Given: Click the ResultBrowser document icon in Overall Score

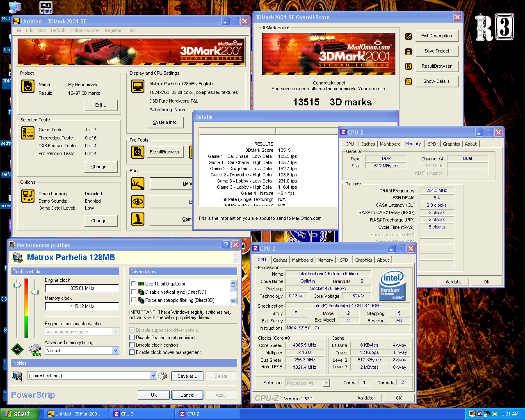Looking at the screenshot, I should tap(409, 66).
